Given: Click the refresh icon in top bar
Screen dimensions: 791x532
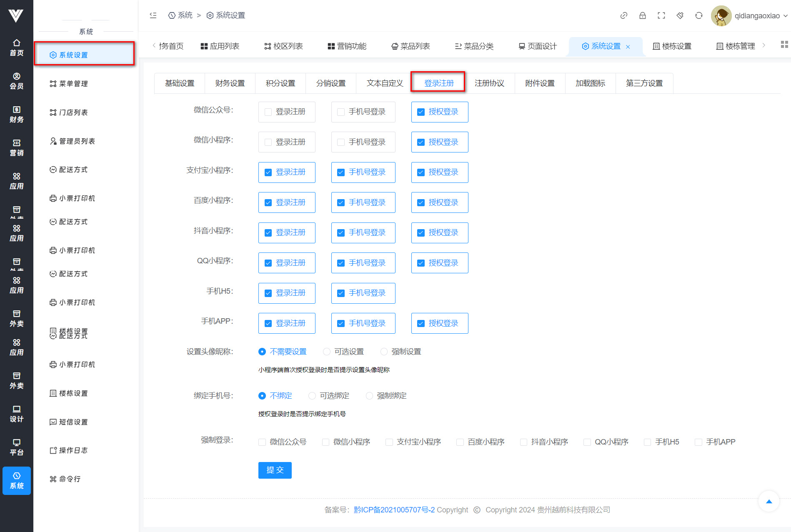Looking at the screenshot, I should pos(698,16).
